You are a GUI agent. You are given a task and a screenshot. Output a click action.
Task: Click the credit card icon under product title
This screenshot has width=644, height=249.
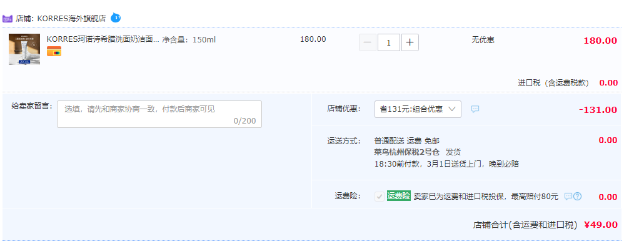(54, 51)
